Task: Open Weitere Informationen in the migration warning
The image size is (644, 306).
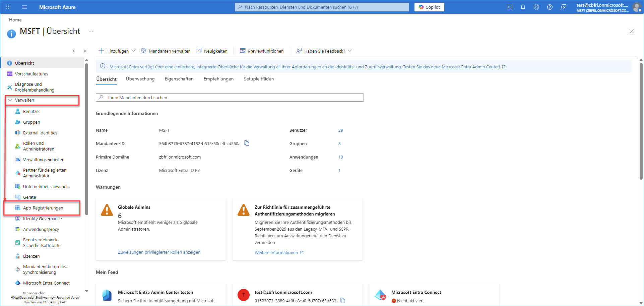Action: coord(276,252)
